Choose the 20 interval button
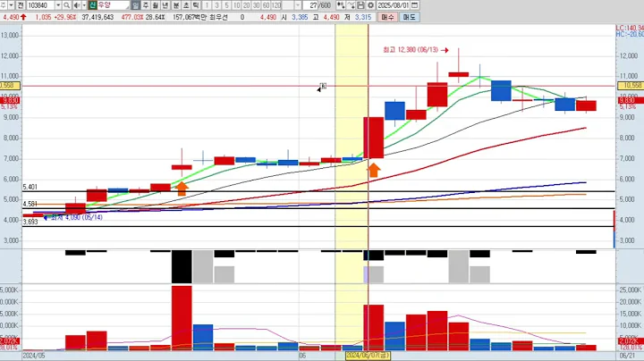This screenshot has height=361, width=644. tap(247, 5)
